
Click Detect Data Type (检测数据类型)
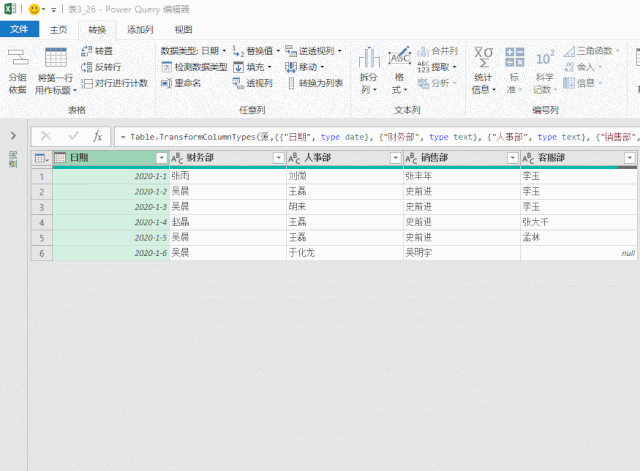pyautogui.click(x=194, y=67)
